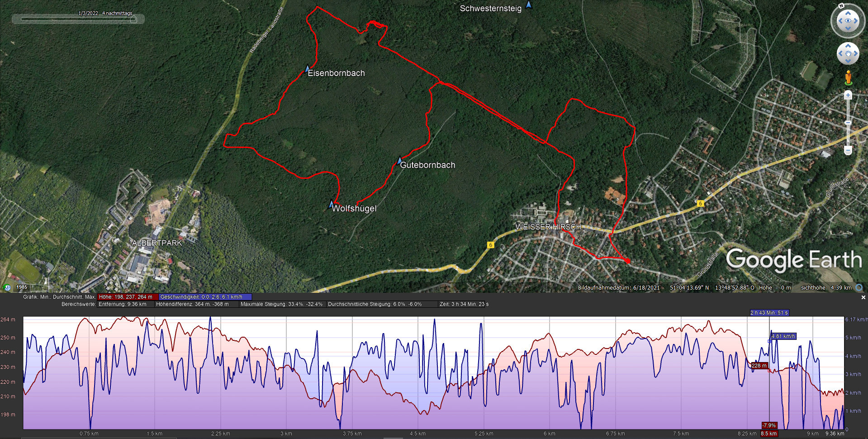868x439 pixels.
Task: Click the streaming status ring icon
Action: [x=859, y=287]
